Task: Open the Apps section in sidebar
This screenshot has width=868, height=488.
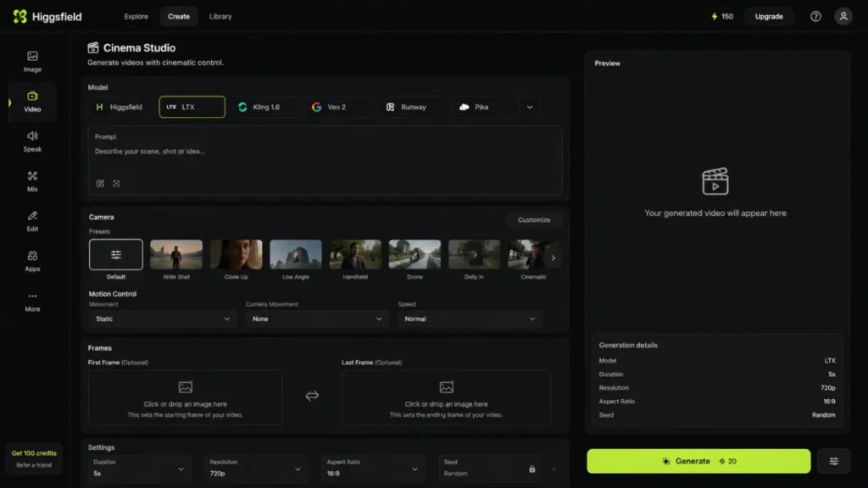Action: (32, 261)
